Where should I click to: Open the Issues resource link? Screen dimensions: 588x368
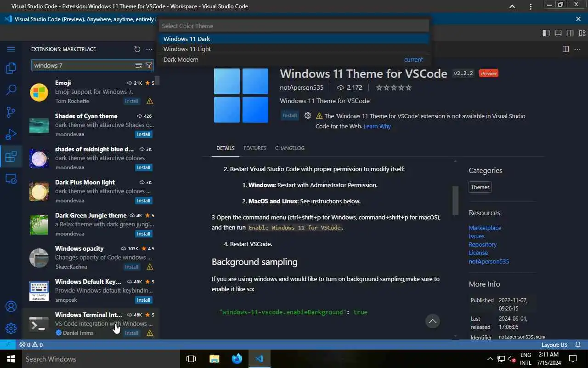476,236
